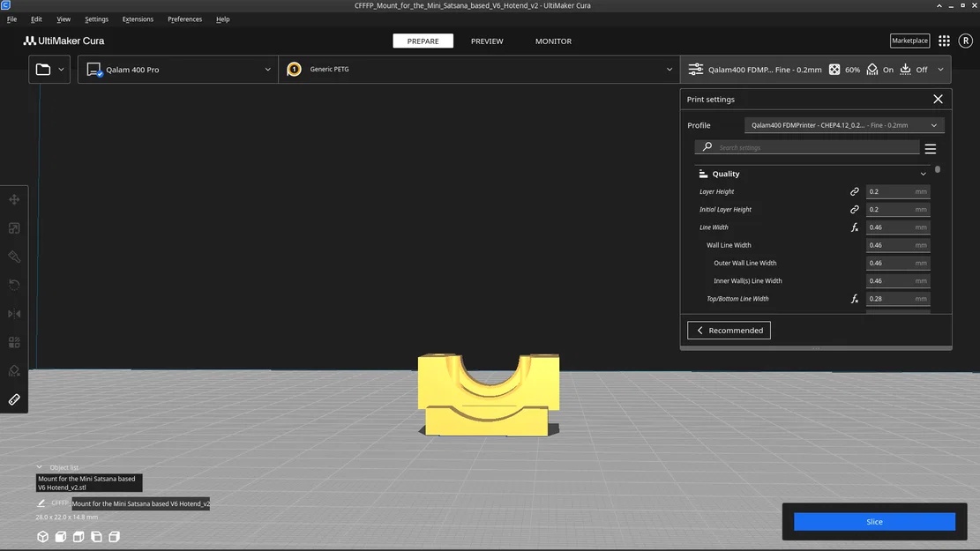Switch to front view cube

point(61,537)
